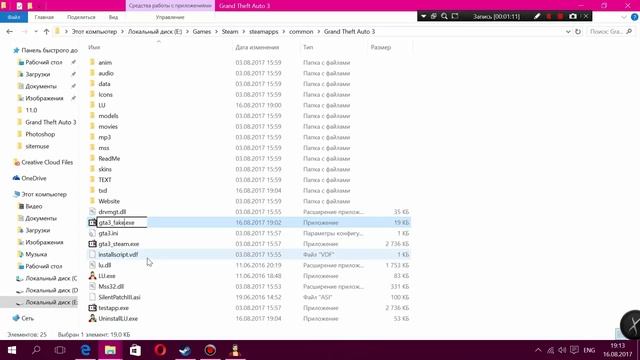Click Этот компьютер in the address path
The image size is (640, 360).
coord(94,31)
